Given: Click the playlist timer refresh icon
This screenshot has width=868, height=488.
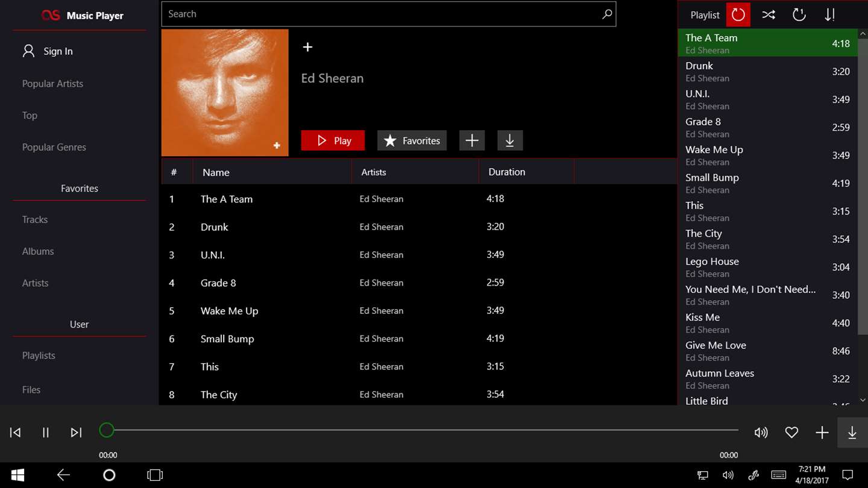Looking at the screenshot, I should pos(799,14).
